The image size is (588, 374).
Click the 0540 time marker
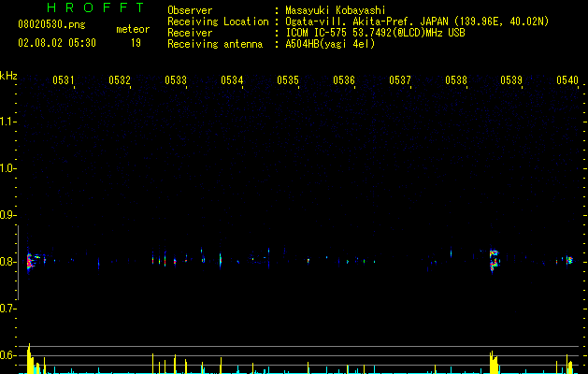(x=567, y=80)
